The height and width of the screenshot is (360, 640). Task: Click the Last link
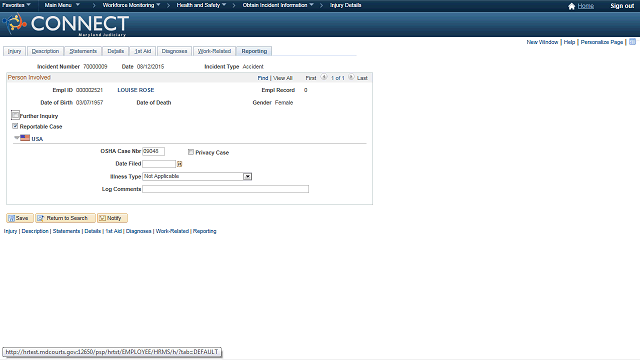[362, 78]
